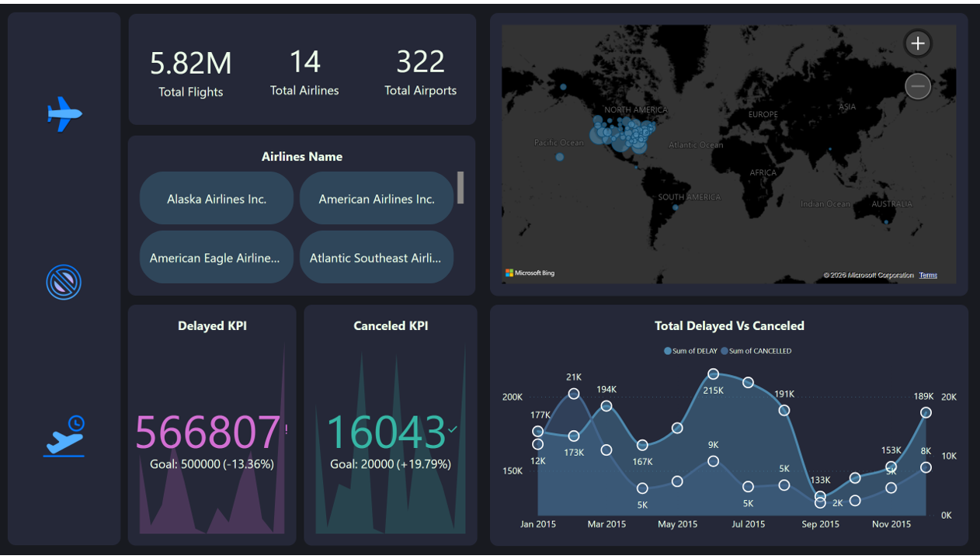The width and height of the screenshot is (980, 559).
Task: Click the 200K left axis label
Action: (x=512, y=398)
